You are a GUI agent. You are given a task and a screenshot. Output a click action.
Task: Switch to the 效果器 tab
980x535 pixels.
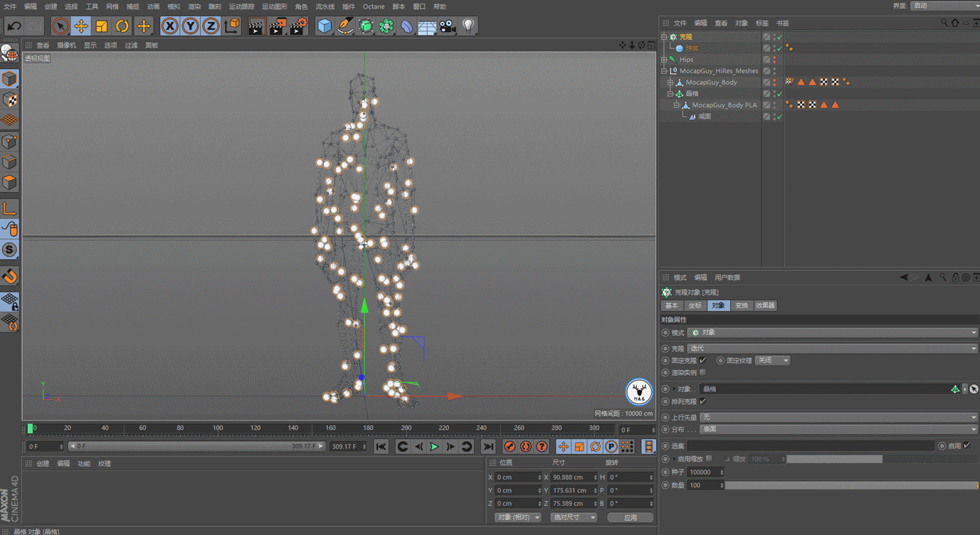point(765,305)
